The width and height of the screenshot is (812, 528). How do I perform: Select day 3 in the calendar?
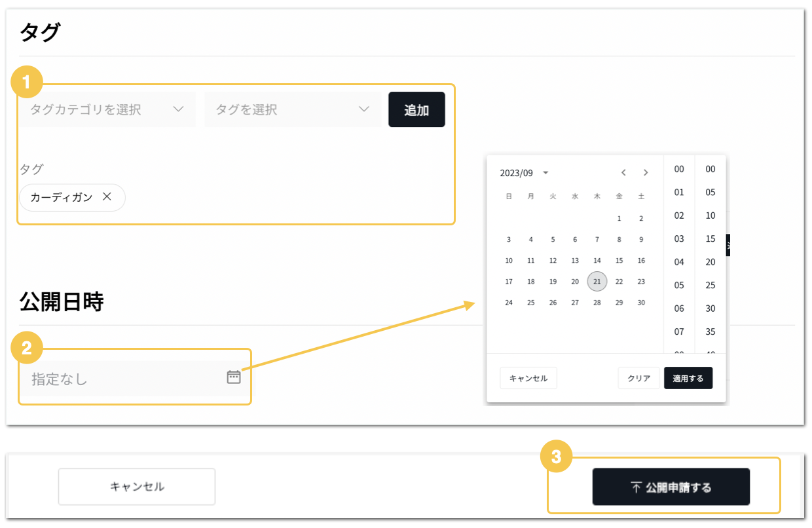pos(509,240)
